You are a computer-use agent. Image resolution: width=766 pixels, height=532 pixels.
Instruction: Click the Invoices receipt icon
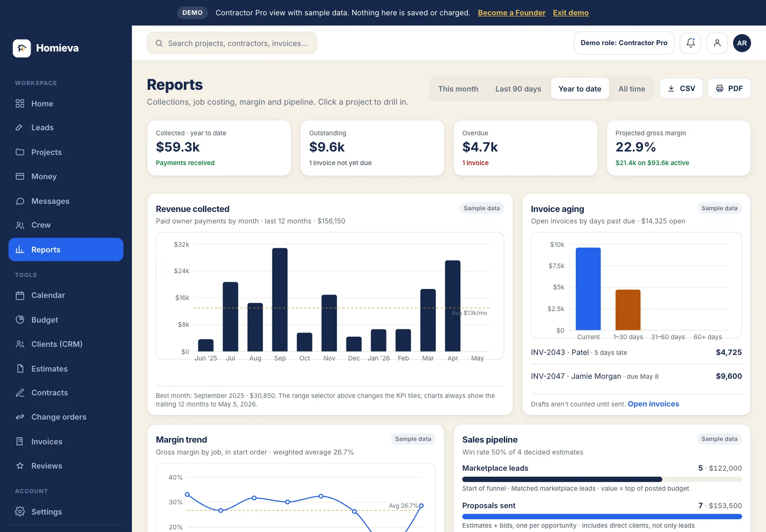20,441
